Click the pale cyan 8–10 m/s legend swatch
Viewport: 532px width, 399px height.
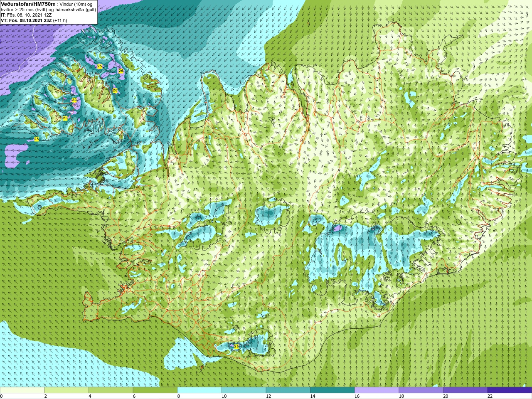tap(199, 390)
